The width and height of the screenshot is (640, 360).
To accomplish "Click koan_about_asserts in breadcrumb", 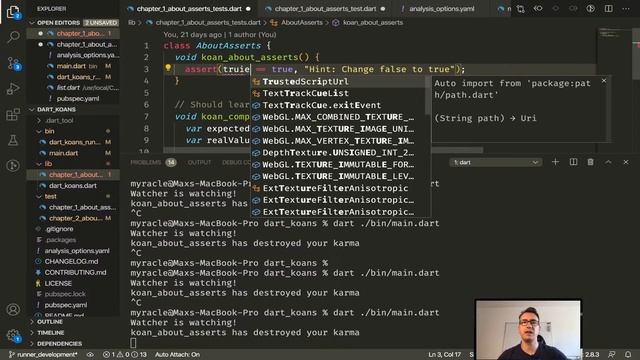I will tap(373, 23).
